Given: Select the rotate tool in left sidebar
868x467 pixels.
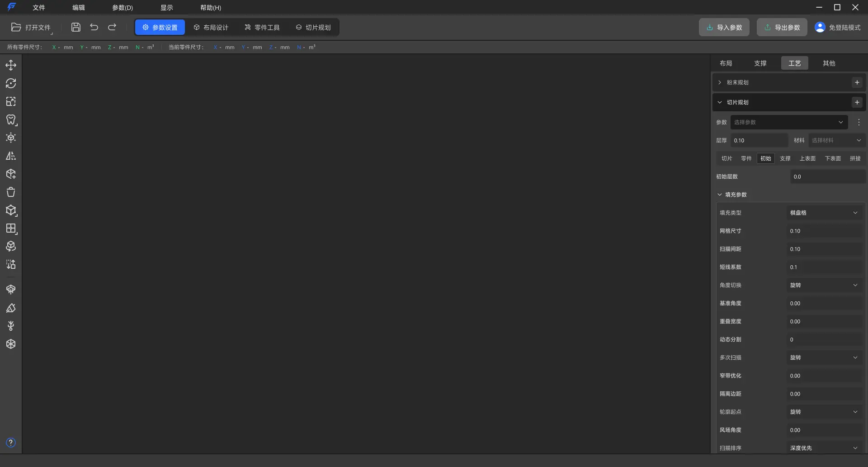Looking at the screenshot, I should [x=11, y=83].
